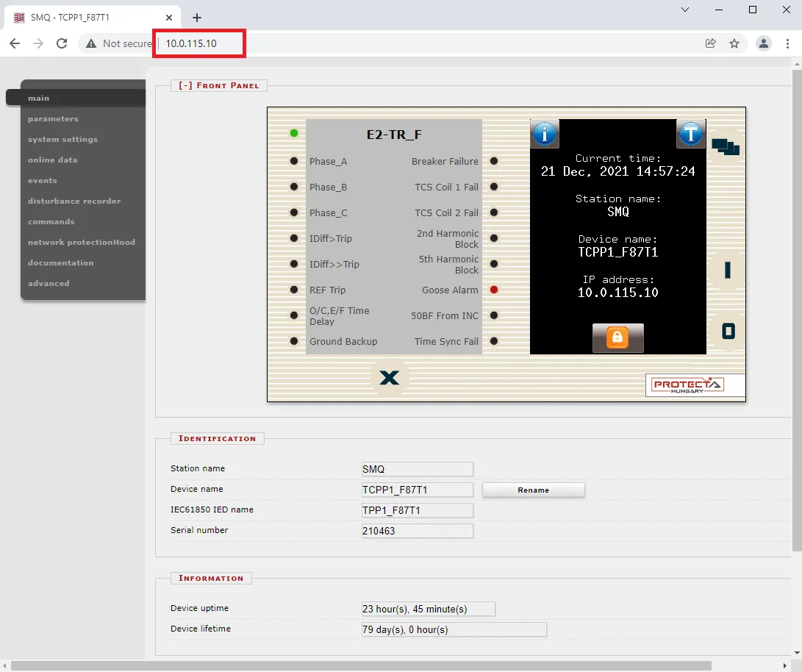Bookmark this page with the star icon
Image resolution: width=802 pixels, height=672 pixels.
coord(734,43)
